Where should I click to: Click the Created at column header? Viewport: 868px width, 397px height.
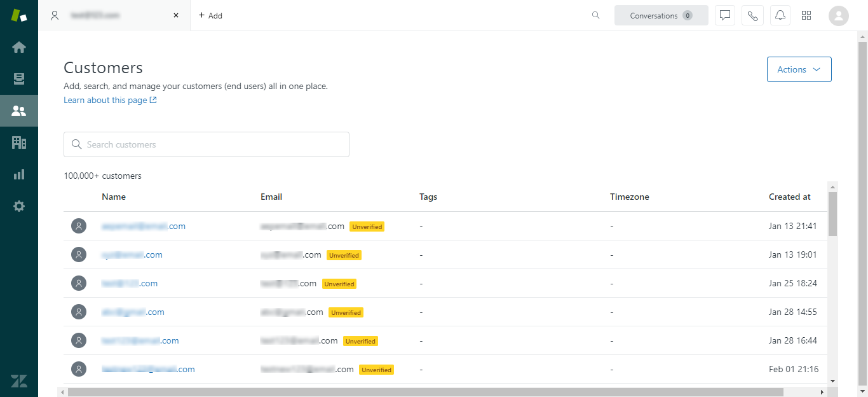[789, 197]
